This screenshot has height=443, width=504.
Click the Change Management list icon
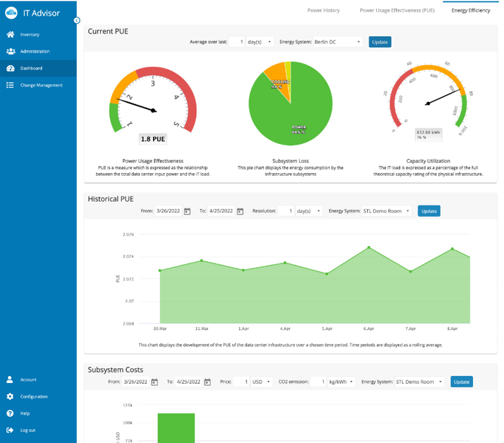[x=10, y=85]
